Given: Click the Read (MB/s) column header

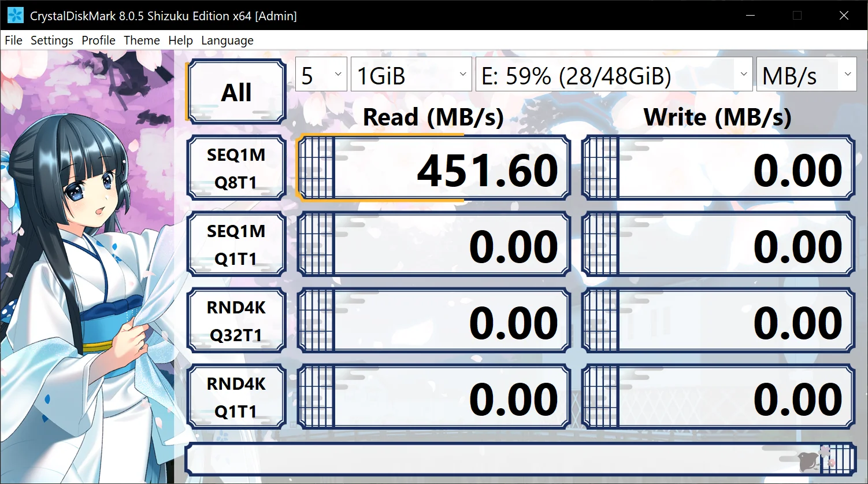Looking at the screenshot, I should coord(433,117).
